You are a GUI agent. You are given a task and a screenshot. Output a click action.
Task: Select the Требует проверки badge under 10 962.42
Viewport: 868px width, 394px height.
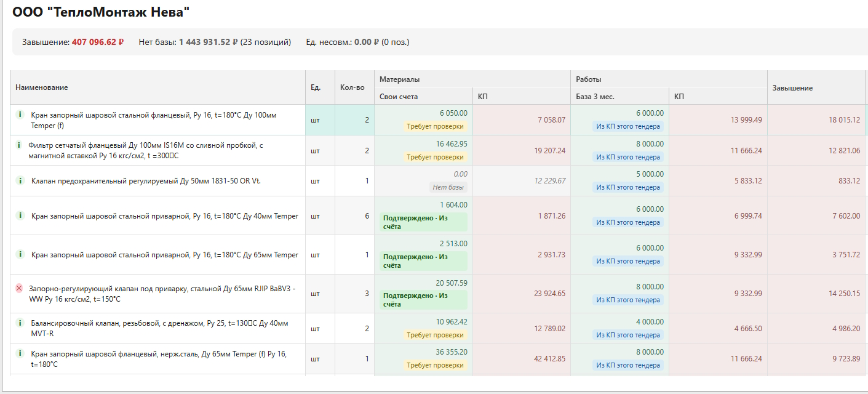[436, 335]
